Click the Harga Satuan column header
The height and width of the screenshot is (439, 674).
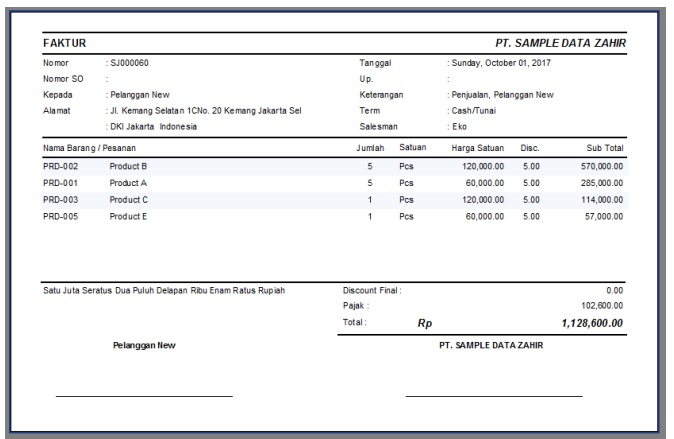tap(476, 148)
